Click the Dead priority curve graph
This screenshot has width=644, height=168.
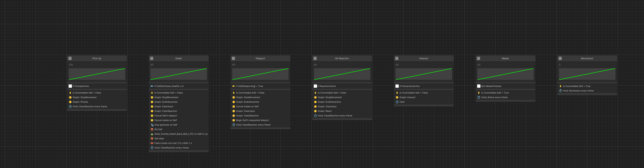point(179,74)
